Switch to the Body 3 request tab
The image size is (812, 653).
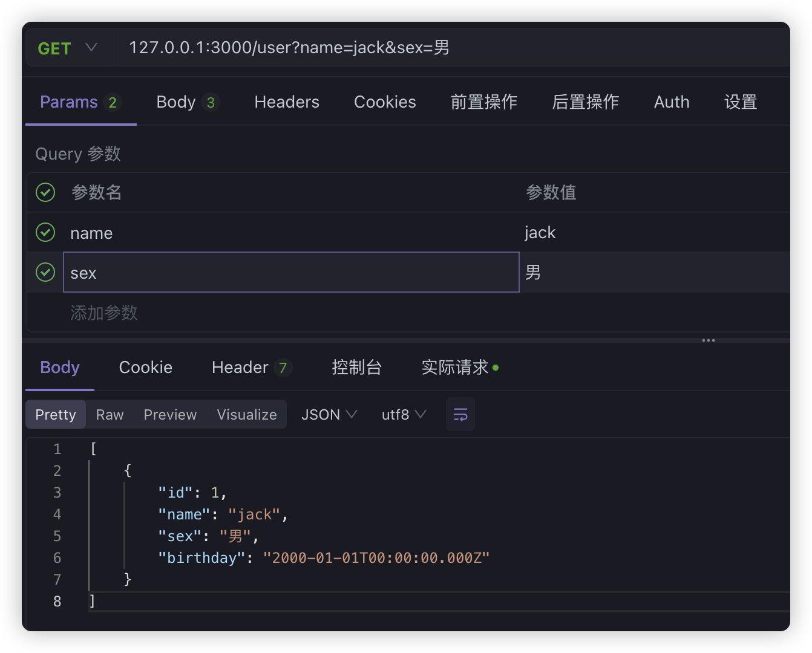pyautogui.click(x=188, y=102)
